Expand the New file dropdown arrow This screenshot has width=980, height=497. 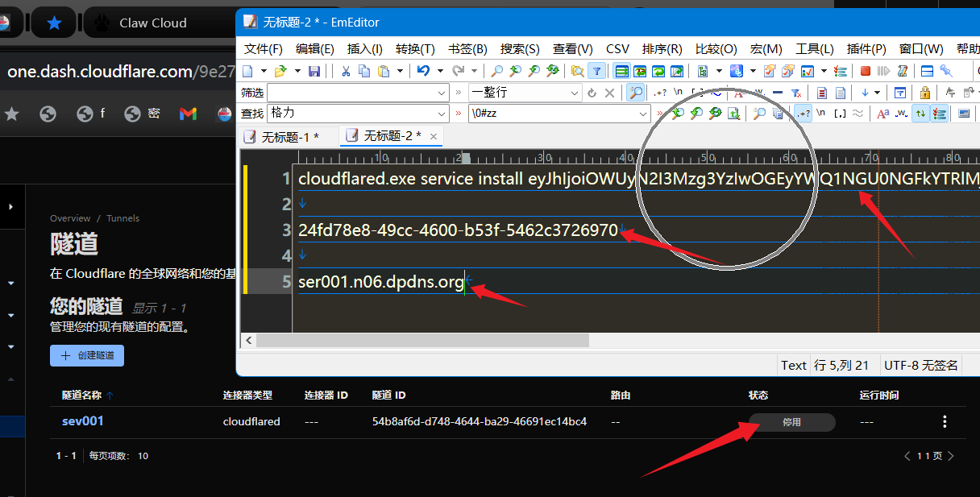(264, 71)
